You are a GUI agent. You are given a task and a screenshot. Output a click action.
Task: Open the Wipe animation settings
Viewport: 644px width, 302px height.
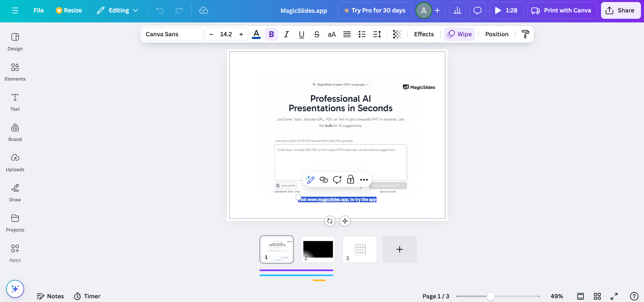[x=459, y=34]
